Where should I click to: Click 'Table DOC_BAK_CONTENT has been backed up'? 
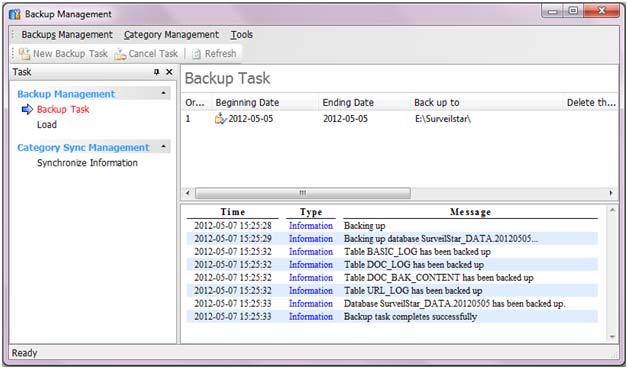[439, 278]
